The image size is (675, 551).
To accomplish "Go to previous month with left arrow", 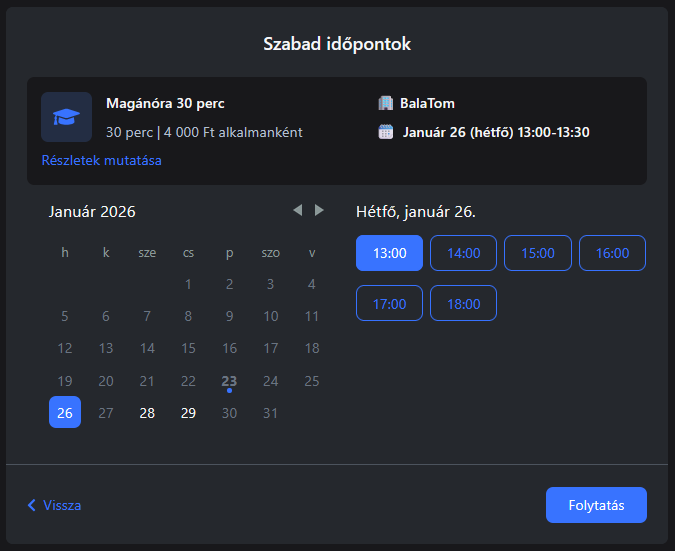I will click(297, 210).
